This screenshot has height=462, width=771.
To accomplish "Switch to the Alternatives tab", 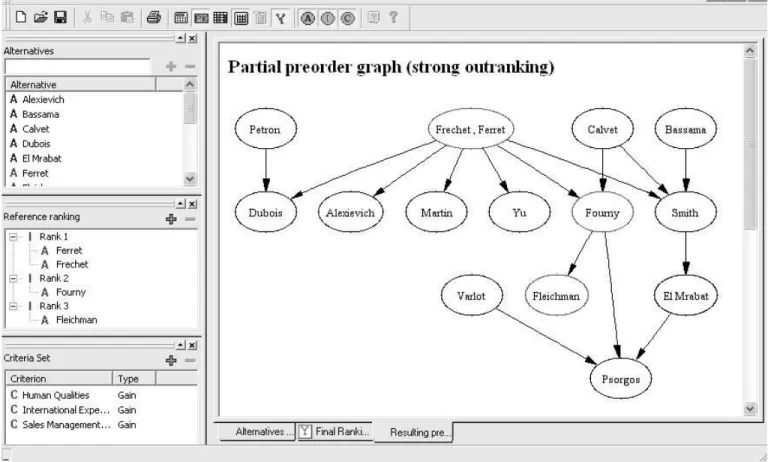I will click(x=257, y=432).
